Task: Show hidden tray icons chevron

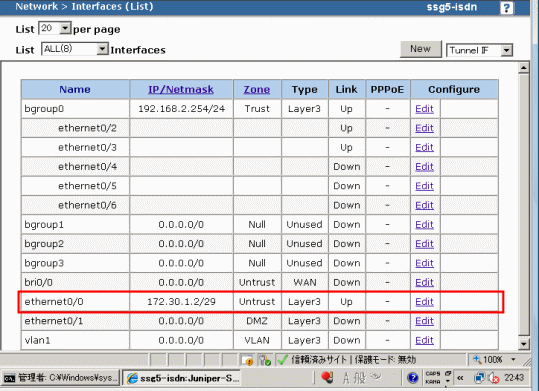Action: tap(460, 378)
